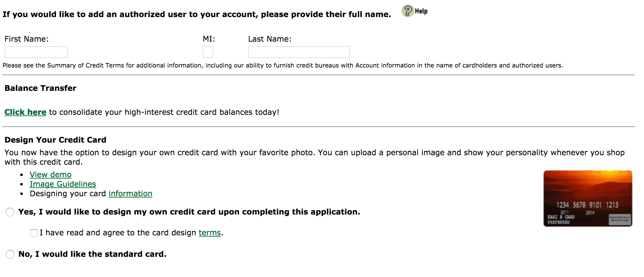Click the question mark Help icon
This screenshot has height=277, width=644.
point(408,11)
